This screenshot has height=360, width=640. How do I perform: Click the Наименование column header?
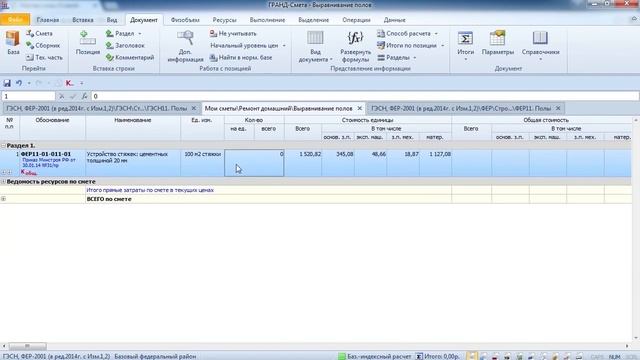(133, 120)
